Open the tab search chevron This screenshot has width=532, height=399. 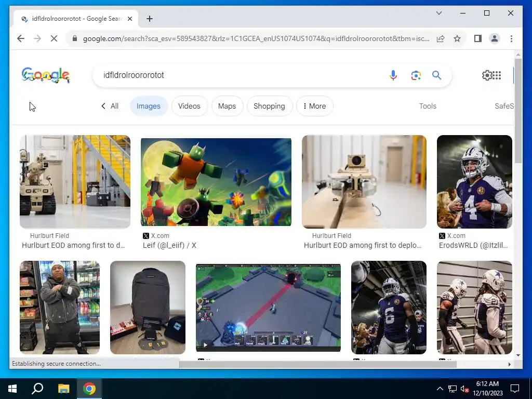pos(439,13)
